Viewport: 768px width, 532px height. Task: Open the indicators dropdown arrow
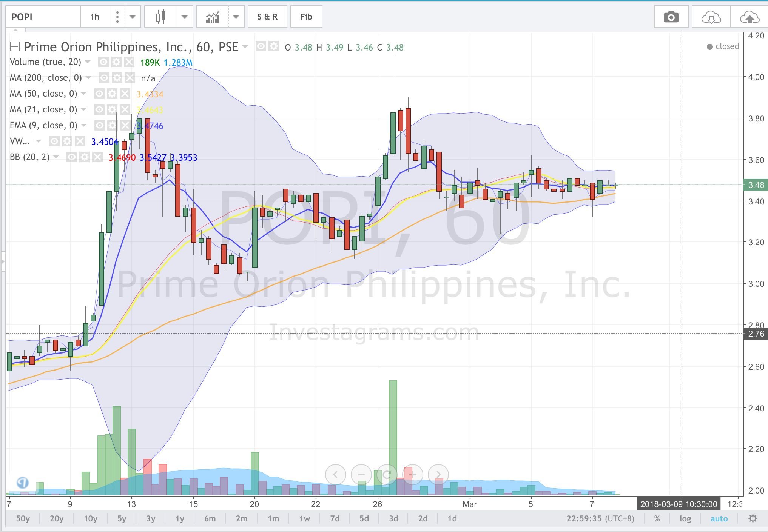(236, 17)
